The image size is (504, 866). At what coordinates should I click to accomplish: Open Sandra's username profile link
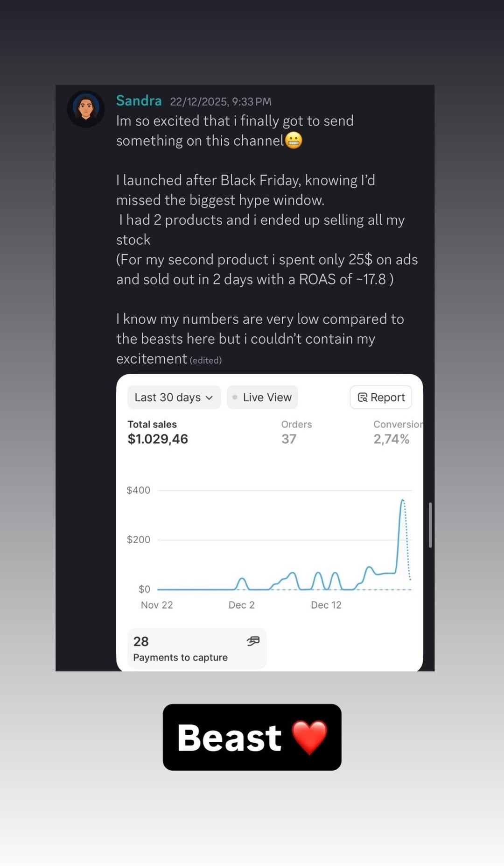coord(139,101)
